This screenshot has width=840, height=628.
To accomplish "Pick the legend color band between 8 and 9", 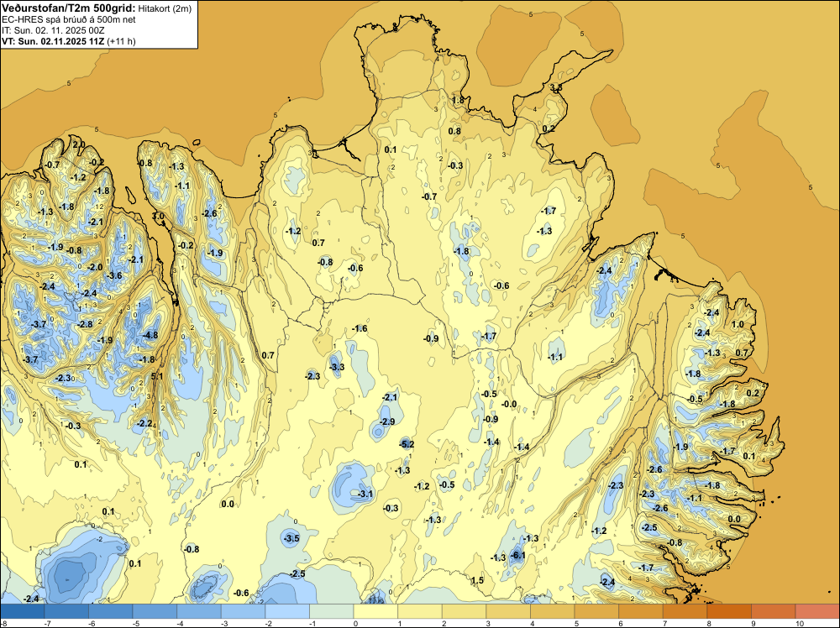I will (729, 611).
